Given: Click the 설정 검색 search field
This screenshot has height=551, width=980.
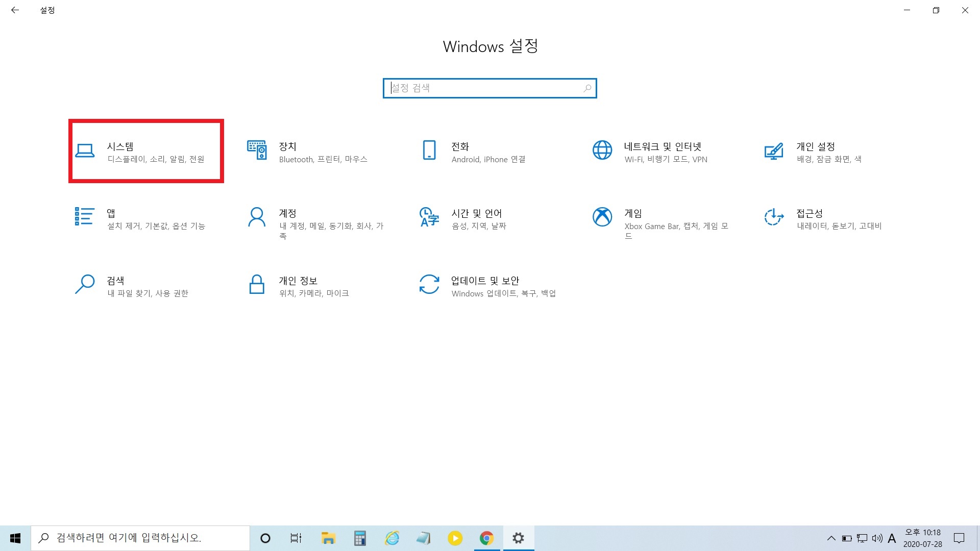Looking at the screenshot, I should [485, 88].
